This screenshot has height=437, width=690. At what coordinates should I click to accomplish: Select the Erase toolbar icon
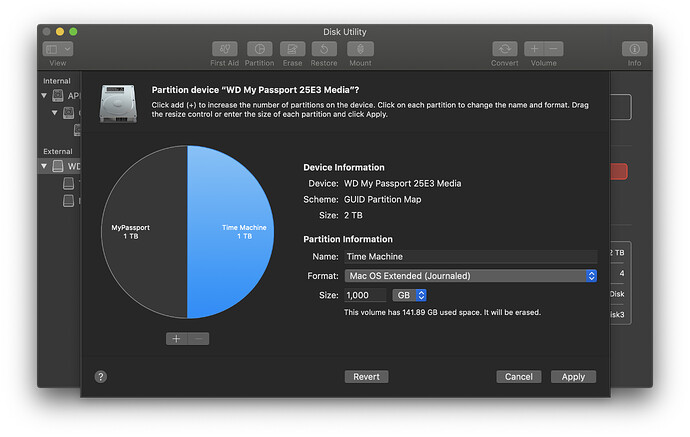[x=292, y=49]
